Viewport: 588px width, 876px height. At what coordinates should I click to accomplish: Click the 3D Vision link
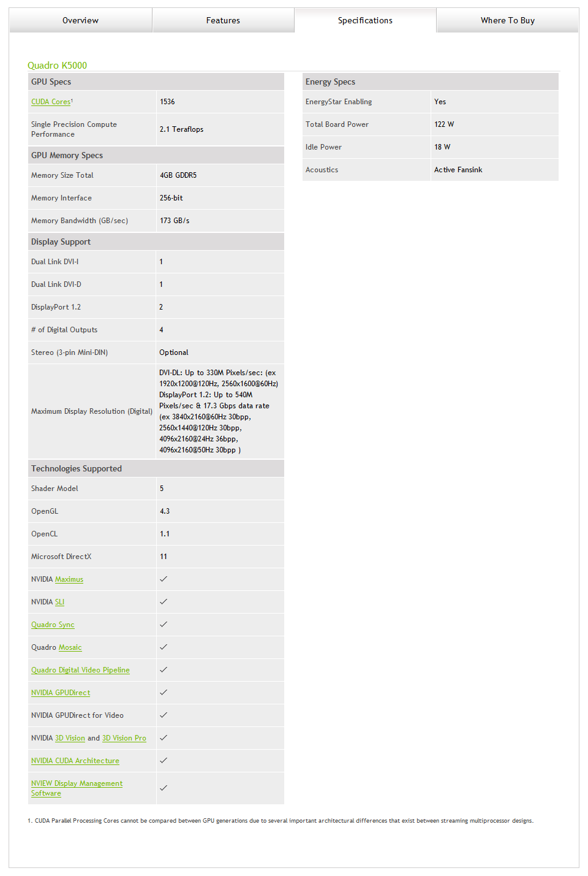[70, 738]
